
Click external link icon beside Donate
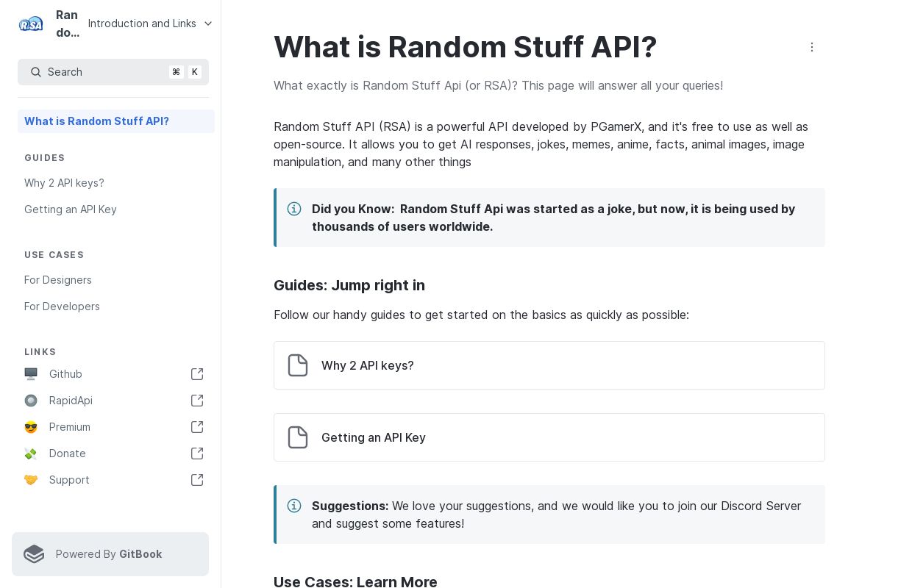click(197, 453)
